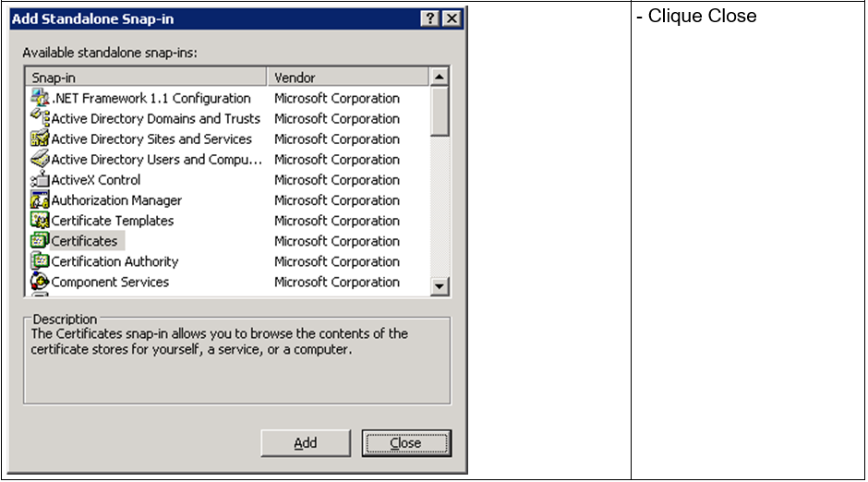Click Active Directory Sites and Services icon
Viewport: 868px width, 482px height.
pyautogui.click(x=40, y=139)
